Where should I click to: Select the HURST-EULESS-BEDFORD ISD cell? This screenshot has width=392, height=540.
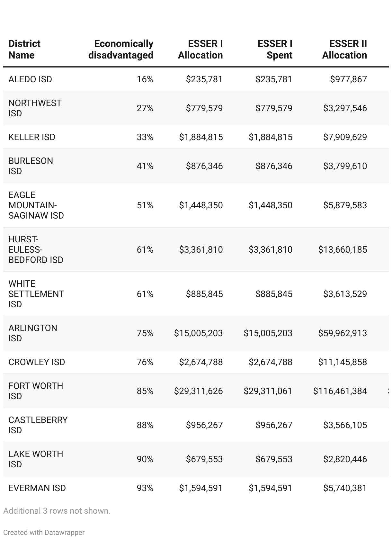(x=36, y=249)
